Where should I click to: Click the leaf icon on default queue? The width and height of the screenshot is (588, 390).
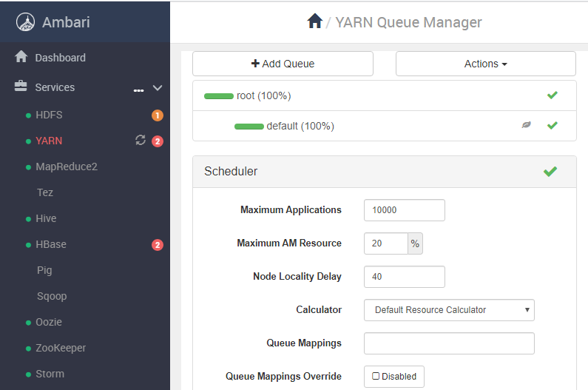point(527,124)
